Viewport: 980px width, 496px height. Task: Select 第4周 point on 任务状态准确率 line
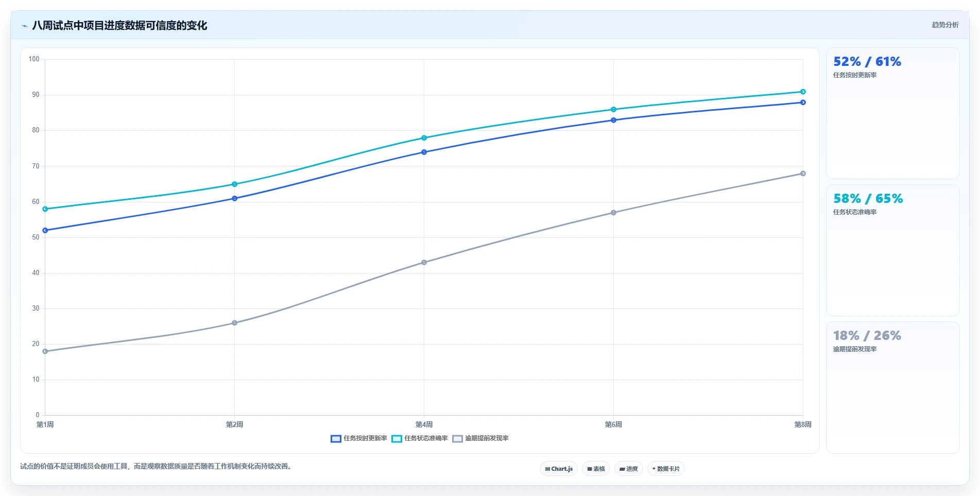pyautogui.click(x=424, y=138)
